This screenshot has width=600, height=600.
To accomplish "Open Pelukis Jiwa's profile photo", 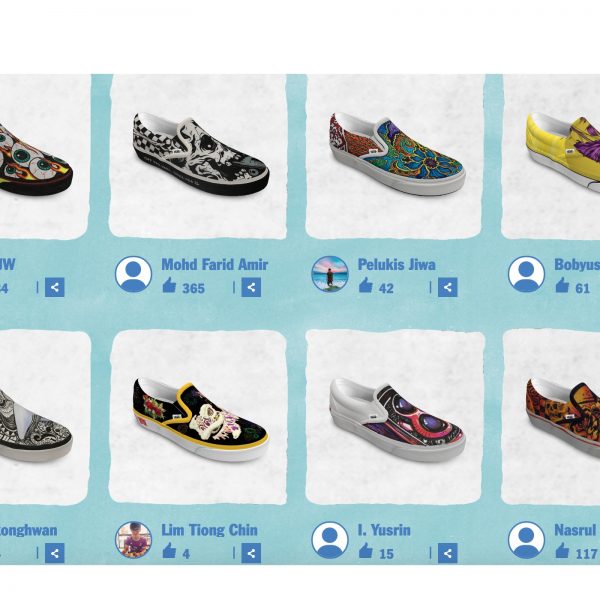I will point(330,274).
